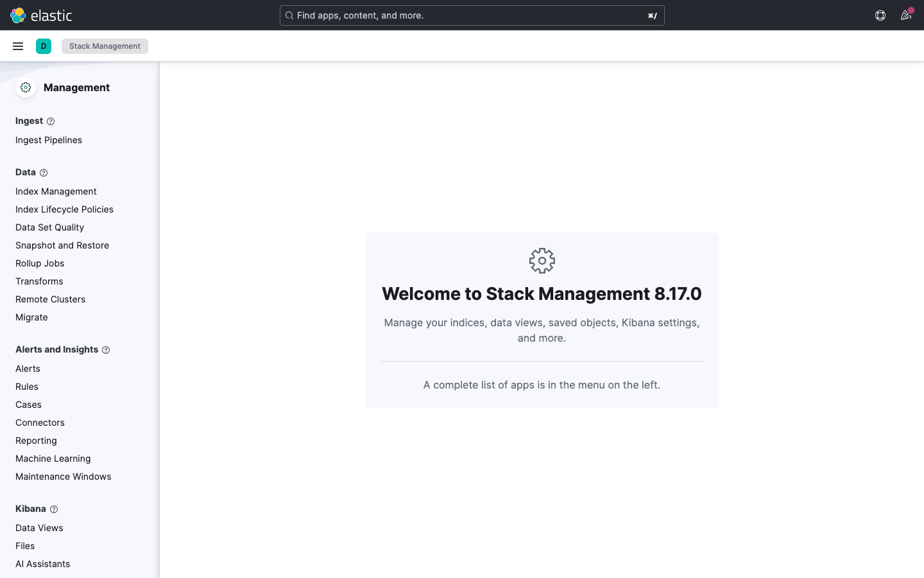Open Data Views under Kibana
This screenshot has width=924, height=578.
pos(39,528)
